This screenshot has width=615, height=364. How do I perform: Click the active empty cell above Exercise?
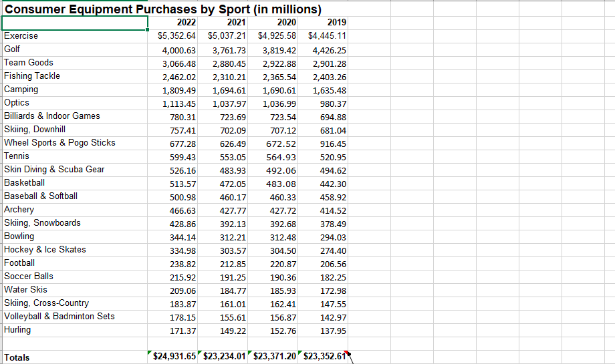coord(74,23)
